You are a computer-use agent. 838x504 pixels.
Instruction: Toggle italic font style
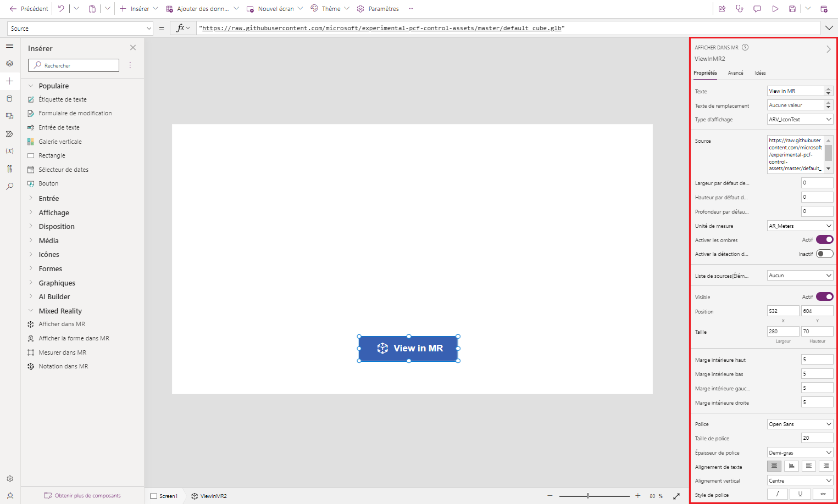coord(777,494)
